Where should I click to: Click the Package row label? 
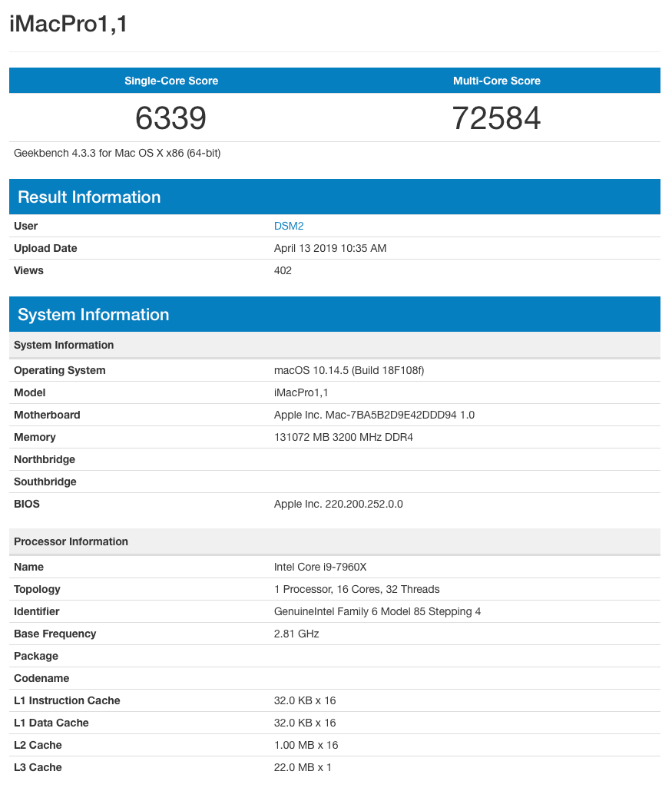36,656
